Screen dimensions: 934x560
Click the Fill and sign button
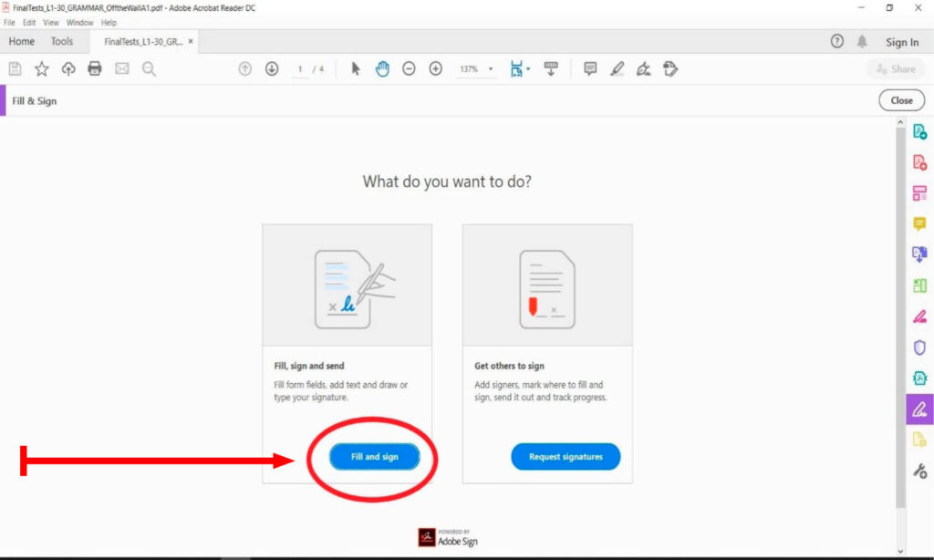(x=375, y=457)
